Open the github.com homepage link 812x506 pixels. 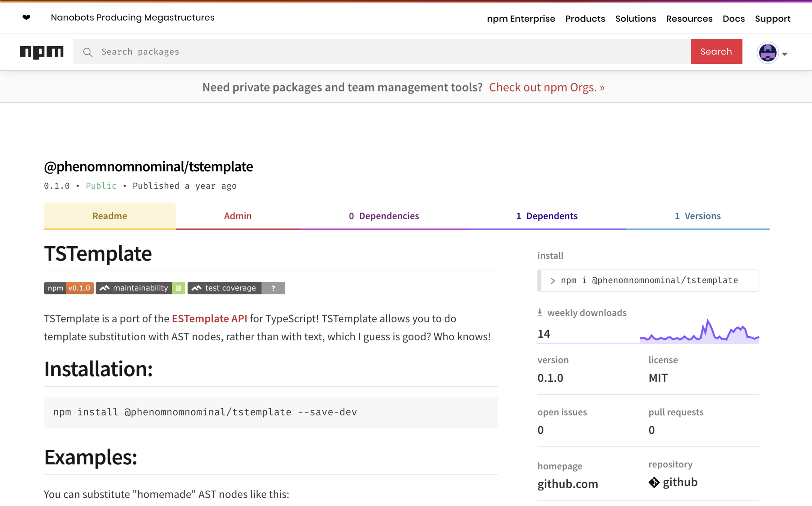567,484
